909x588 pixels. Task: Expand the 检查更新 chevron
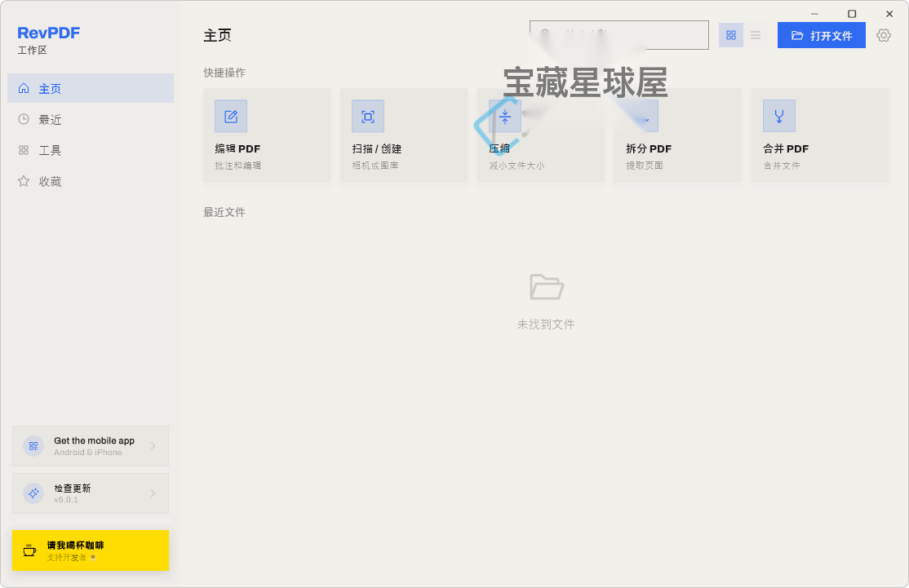[x=153, y=493]
